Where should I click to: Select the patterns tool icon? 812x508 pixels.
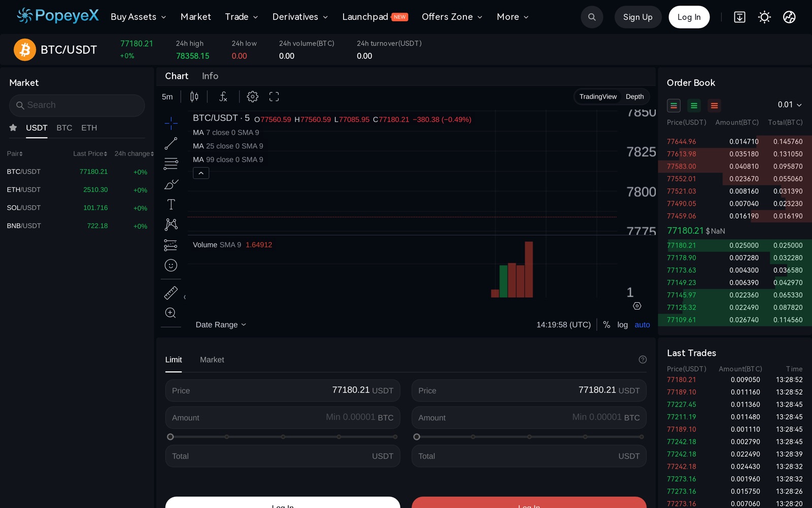pos(171,225)
